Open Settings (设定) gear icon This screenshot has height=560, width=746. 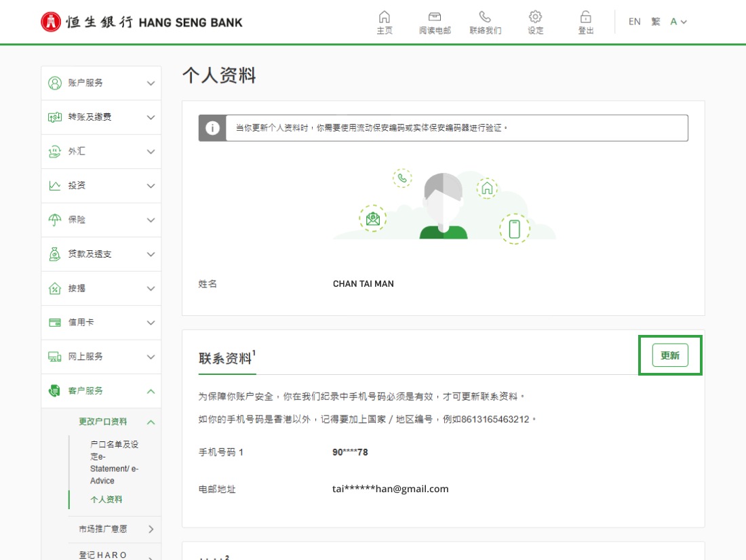535,17
